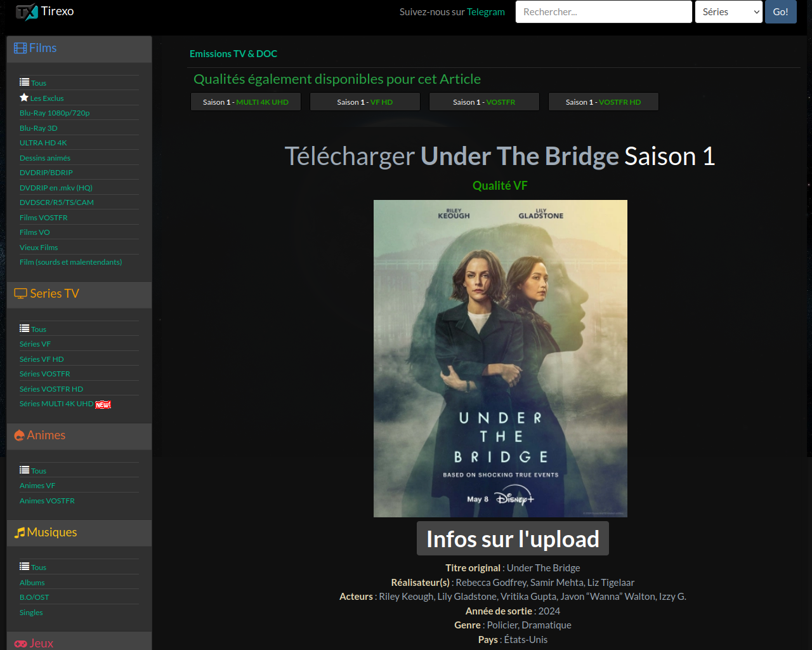Open Films VOSTFR category
812x650 pixels.
[43, 218]
